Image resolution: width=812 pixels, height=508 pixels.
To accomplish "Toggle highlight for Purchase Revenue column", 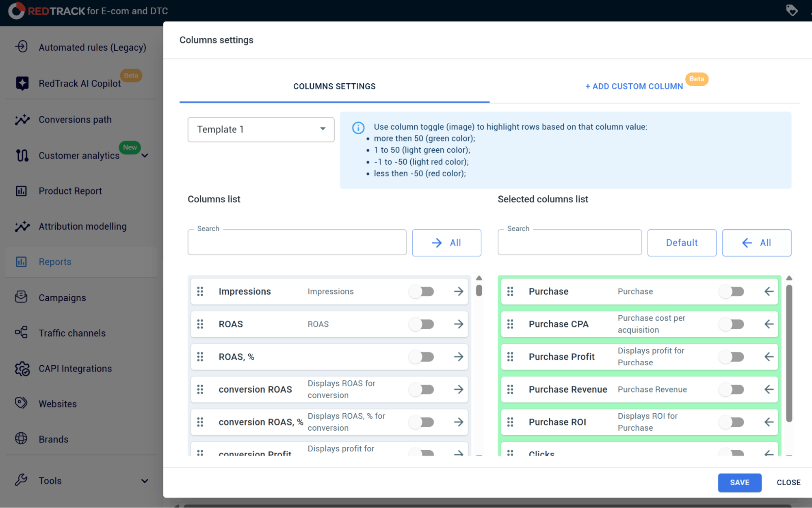I will click(732, 389).
